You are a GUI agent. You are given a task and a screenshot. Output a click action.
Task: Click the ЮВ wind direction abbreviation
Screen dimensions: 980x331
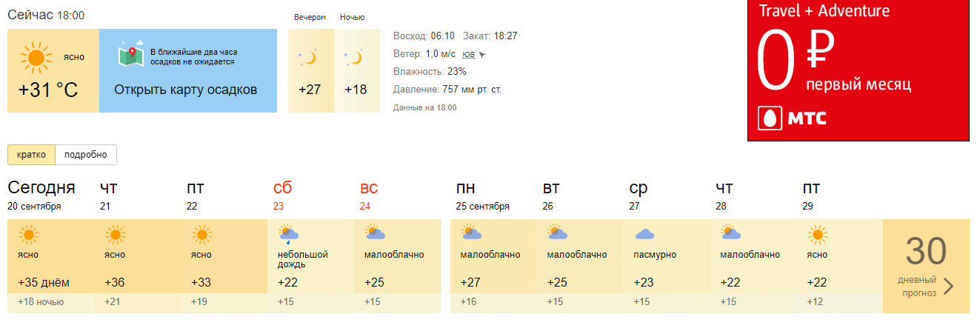click(468, 54)
